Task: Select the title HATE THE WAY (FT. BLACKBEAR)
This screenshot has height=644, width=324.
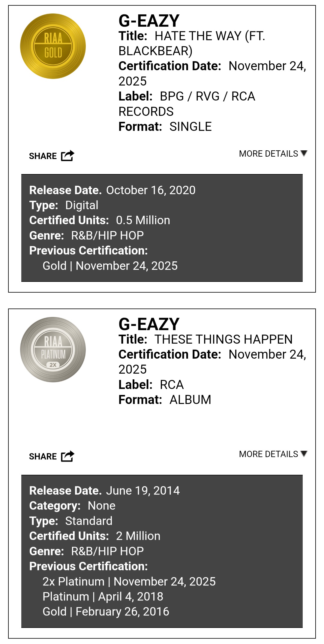Action: (x=192, y=43)
